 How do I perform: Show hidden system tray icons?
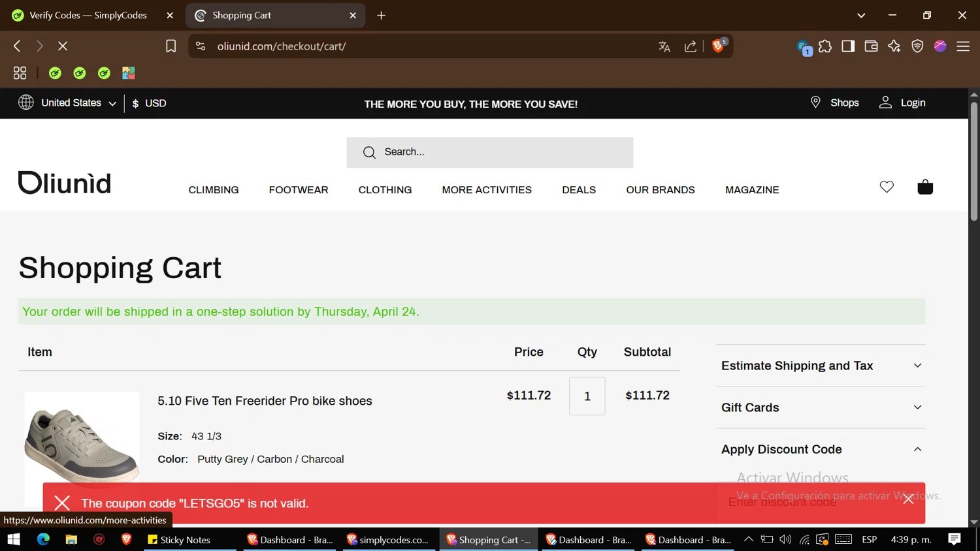749,539
